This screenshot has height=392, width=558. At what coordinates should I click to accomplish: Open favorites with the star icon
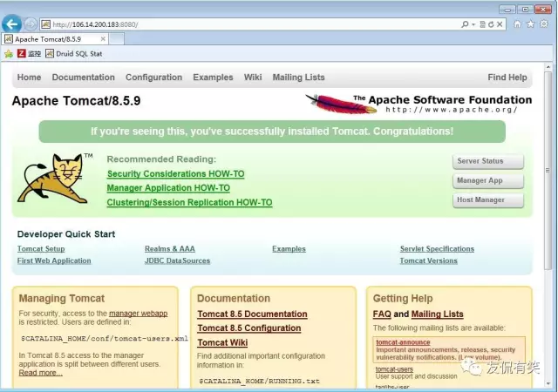pyautogui.click(x=531, y=24)
